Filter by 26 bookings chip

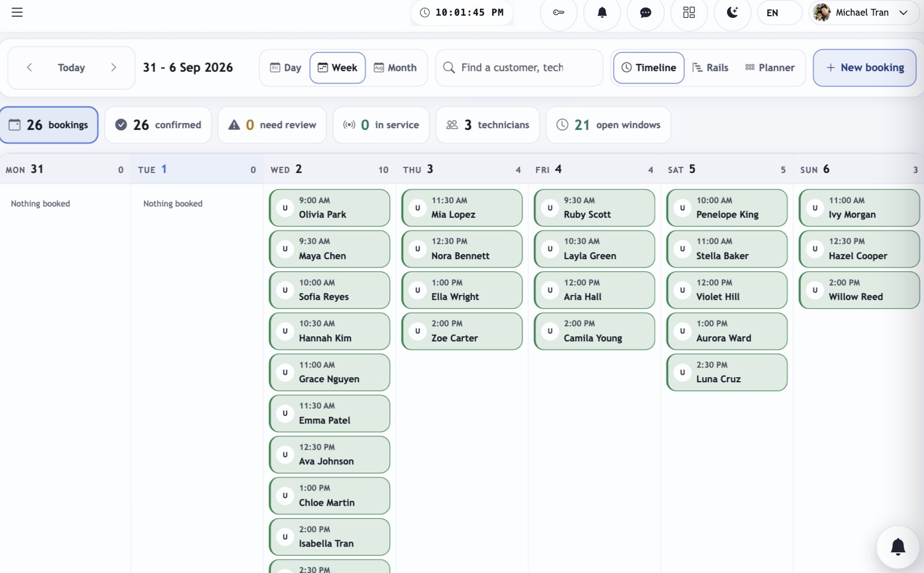coord(49,125)
